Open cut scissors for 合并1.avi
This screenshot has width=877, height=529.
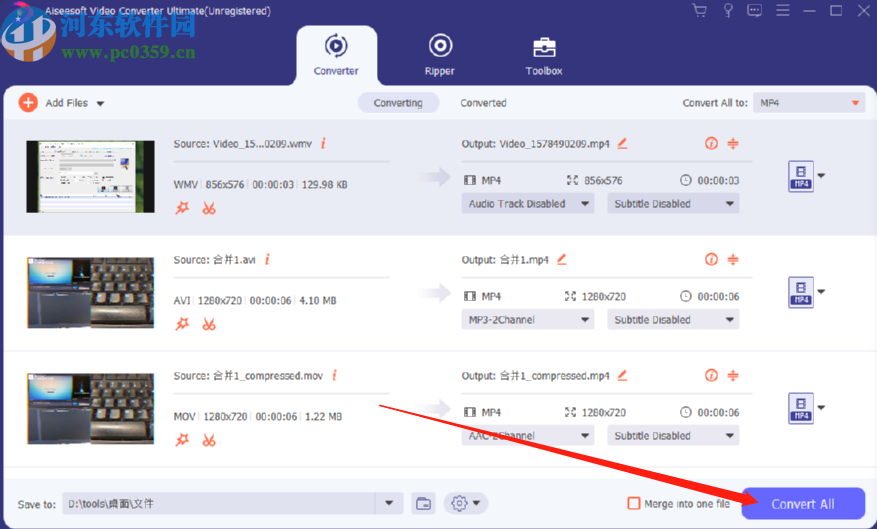click(209, 324)
